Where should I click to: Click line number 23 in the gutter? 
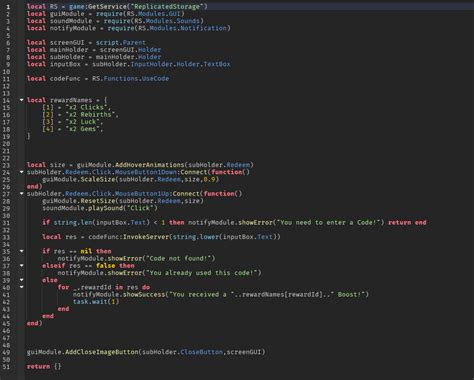tap(7, 165)
